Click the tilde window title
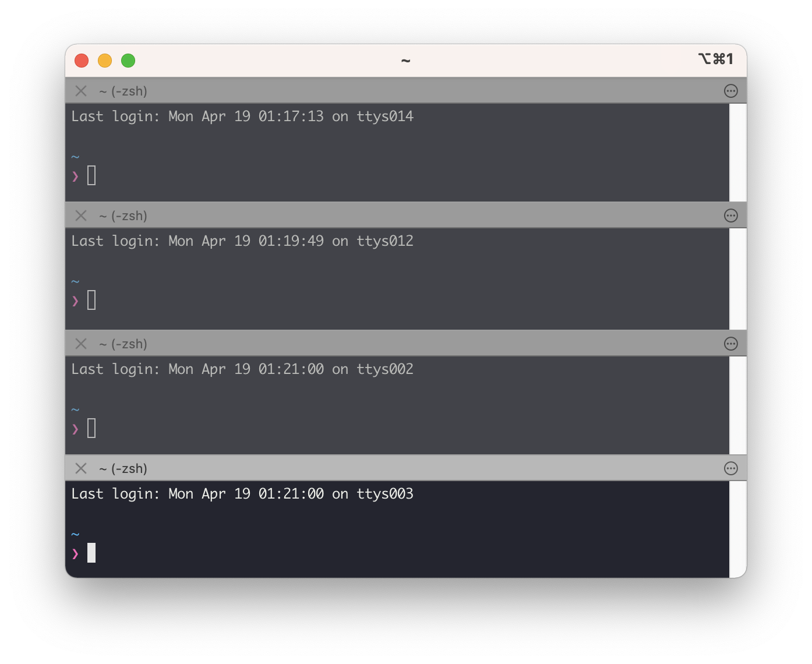Viewport: 812px width, 664px height. 406,60
